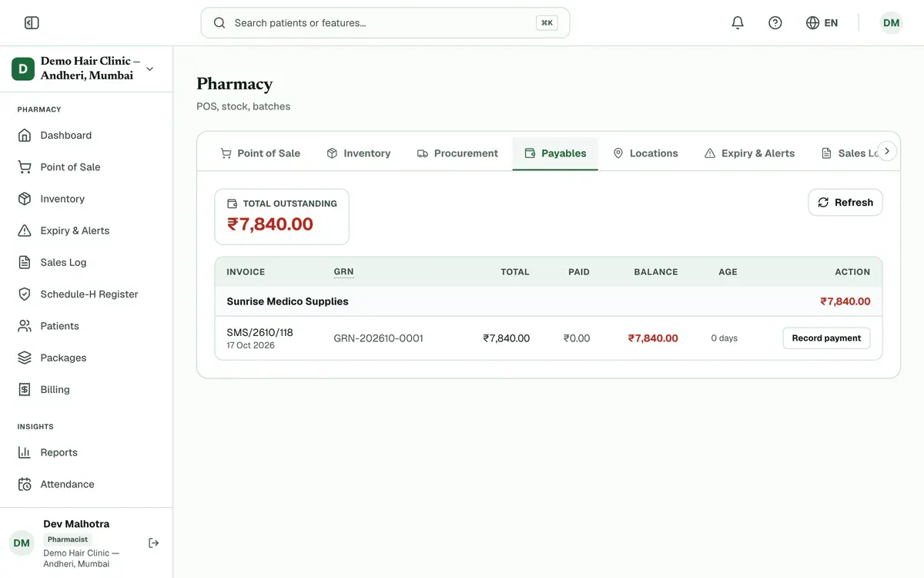924x578 pixels.
Task: Open Reports under Insights
Action: [86, 452]
